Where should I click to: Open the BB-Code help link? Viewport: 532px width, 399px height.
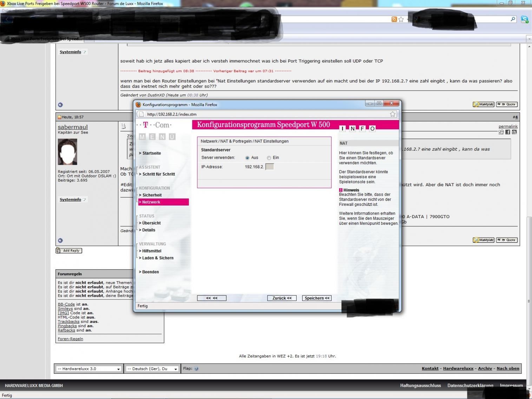66,305
